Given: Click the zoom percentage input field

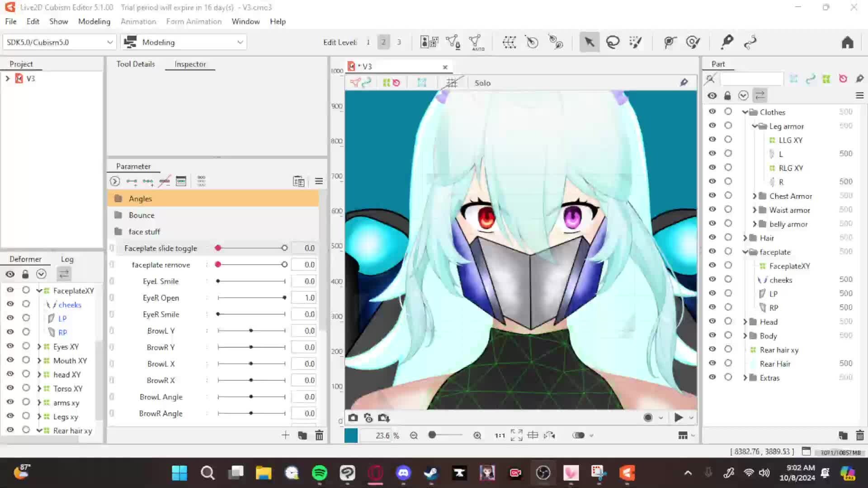Looking at the screenshot, I should pyautogui.click(x=381, y=435).
